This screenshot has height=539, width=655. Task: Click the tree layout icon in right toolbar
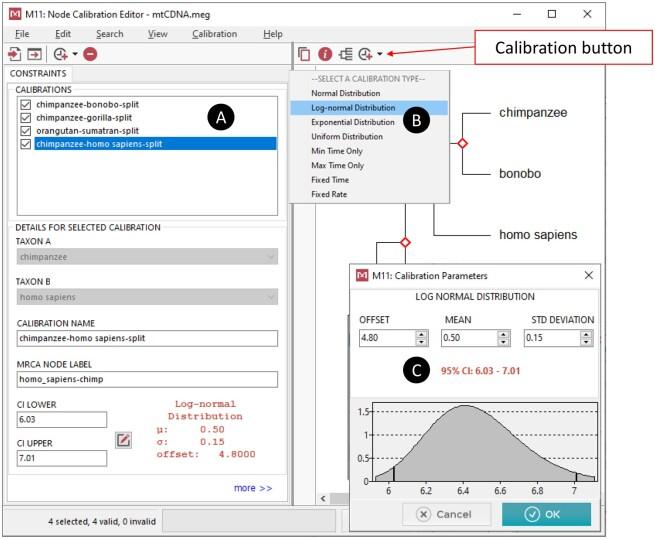click(x=346, y=54)
